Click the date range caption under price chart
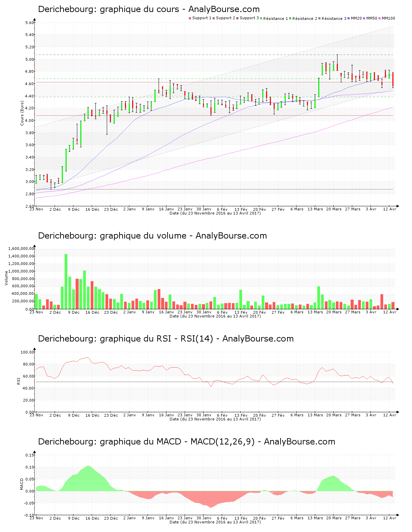 (x=215, y=213)
